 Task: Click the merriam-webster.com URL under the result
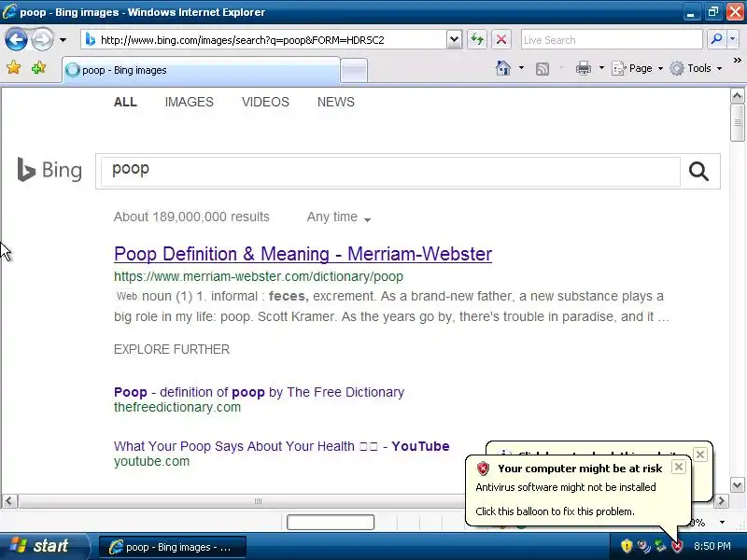[x=259, y=276]
